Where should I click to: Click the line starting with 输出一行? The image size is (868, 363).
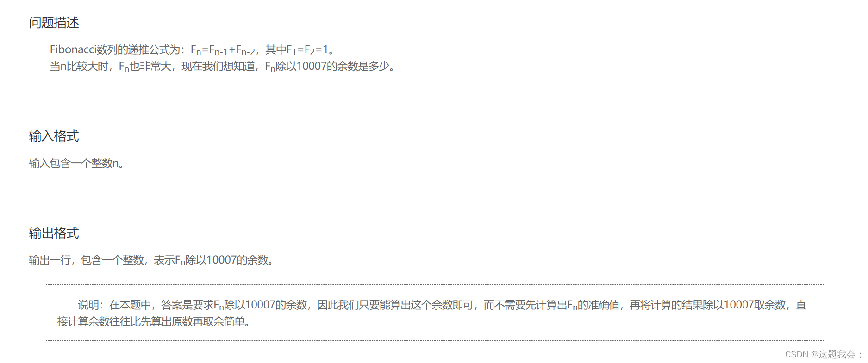coord(152,260)
